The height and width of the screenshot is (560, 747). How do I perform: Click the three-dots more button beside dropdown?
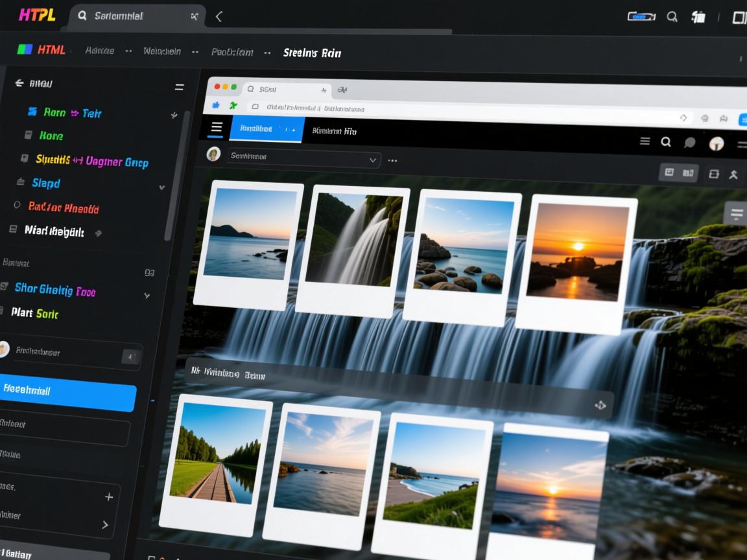(392, 160)
